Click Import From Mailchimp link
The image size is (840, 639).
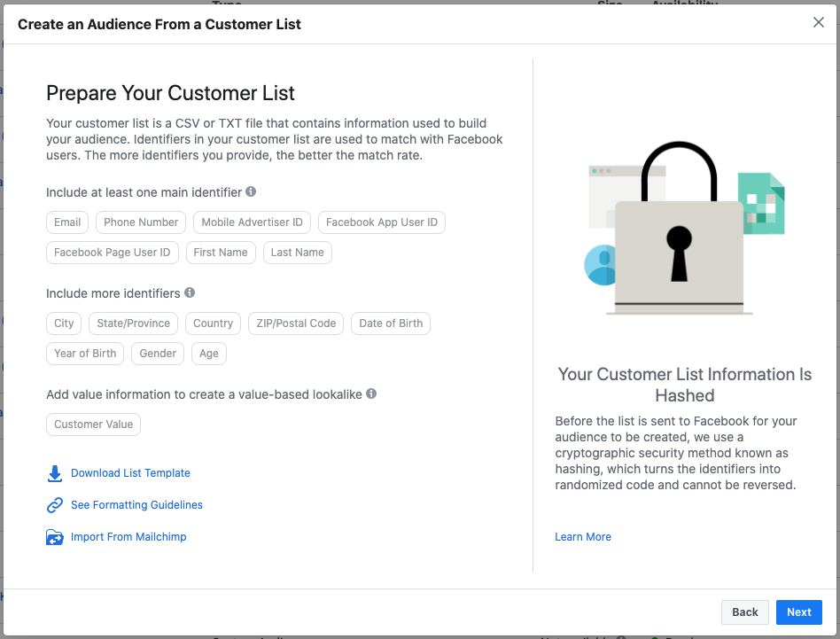pos(128,537)
